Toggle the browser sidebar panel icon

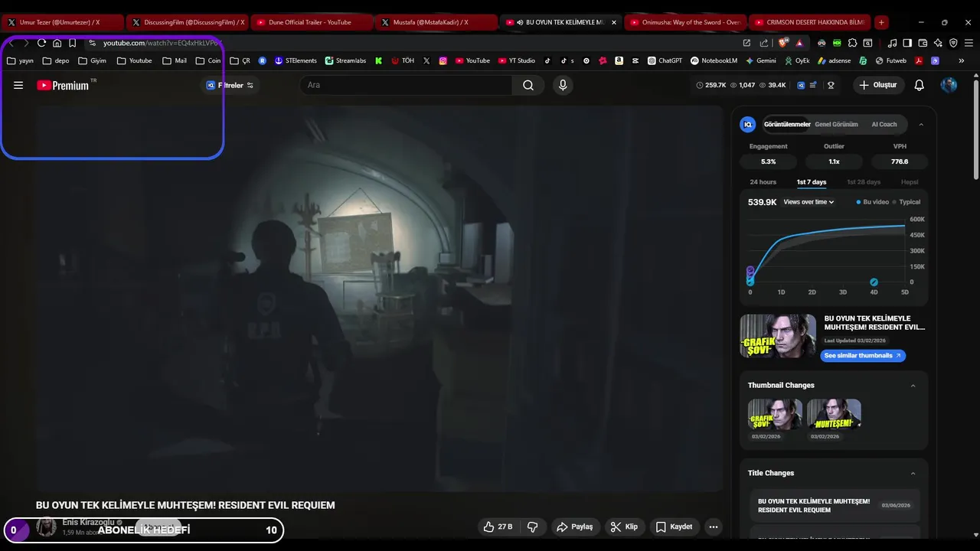pos(907,43)
